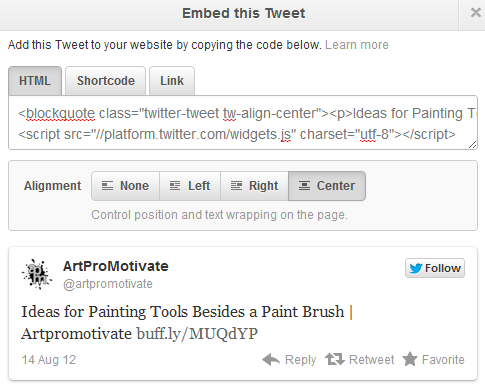Screen dimensions: 485x386
Task: Click the ArtProMotivate display name
Action: [116, 266]
